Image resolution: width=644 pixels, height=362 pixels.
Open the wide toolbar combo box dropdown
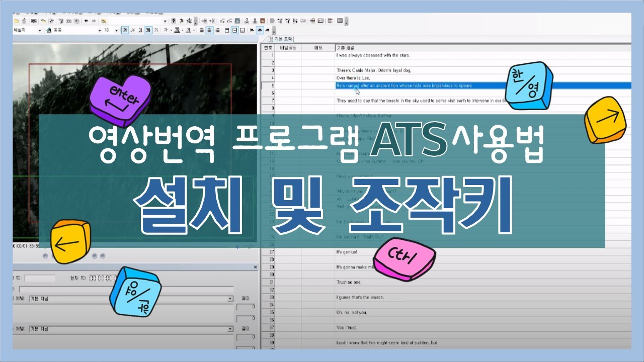pos(165,21)
